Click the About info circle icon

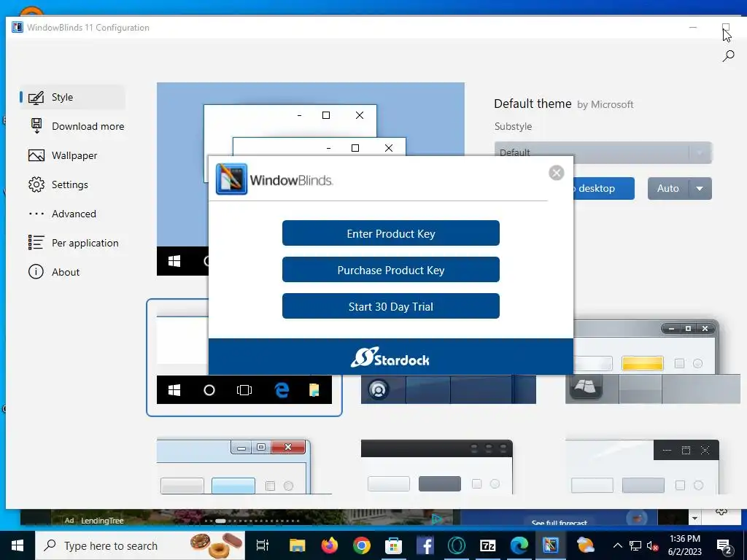click(36, 272)
